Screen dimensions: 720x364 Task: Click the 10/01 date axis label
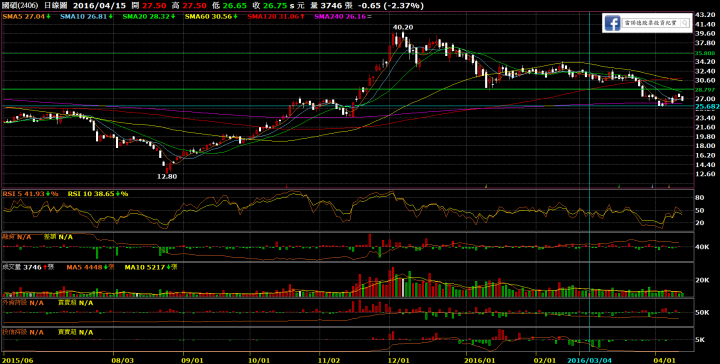(258, 359)
